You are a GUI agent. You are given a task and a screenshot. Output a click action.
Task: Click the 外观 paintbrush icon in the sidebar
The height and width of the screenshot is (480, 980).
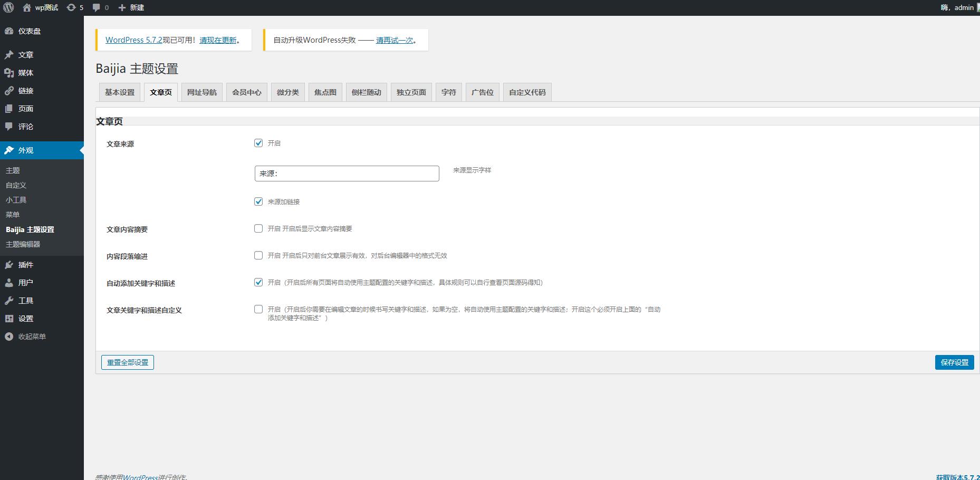pos(9,150)
